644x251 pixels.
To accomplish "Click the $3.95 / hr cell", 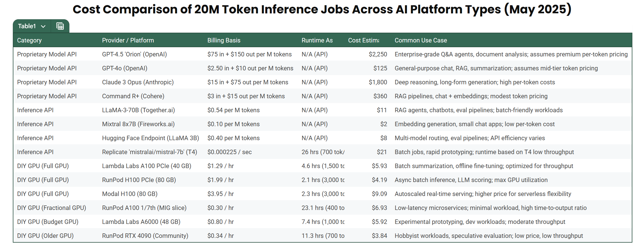I will [220, 194].
